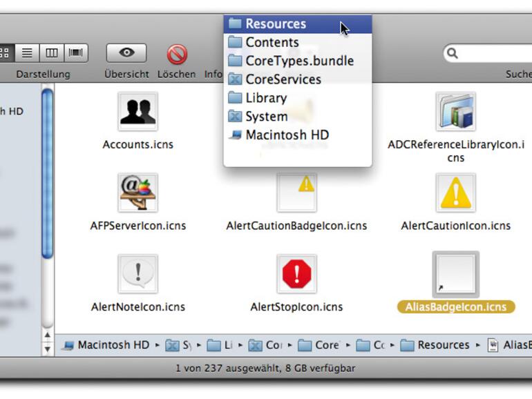Click the red Löschen delete icon
Viewport: 532px width, 399px height.
[x=177, y=55]
